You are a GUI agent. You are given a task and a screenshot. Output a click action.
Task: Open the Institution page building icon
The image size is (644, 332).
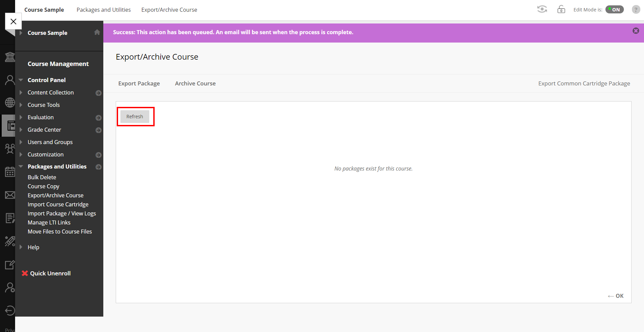point(10,57)
